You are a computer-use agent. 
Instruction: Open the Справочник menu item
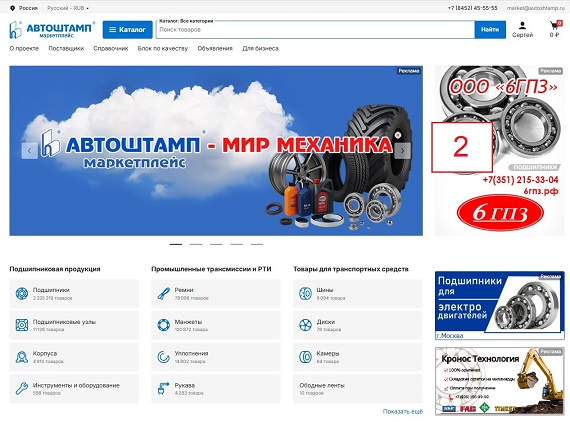coord(111,48)
